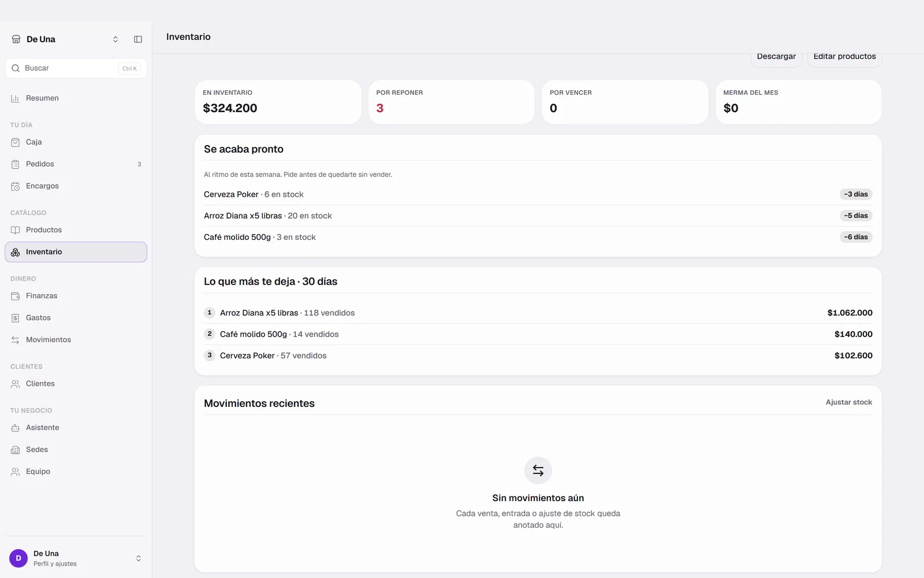Click the Finanzas wallet icon
This screenshot has height=578, width=924.
(x=16, y=296)
